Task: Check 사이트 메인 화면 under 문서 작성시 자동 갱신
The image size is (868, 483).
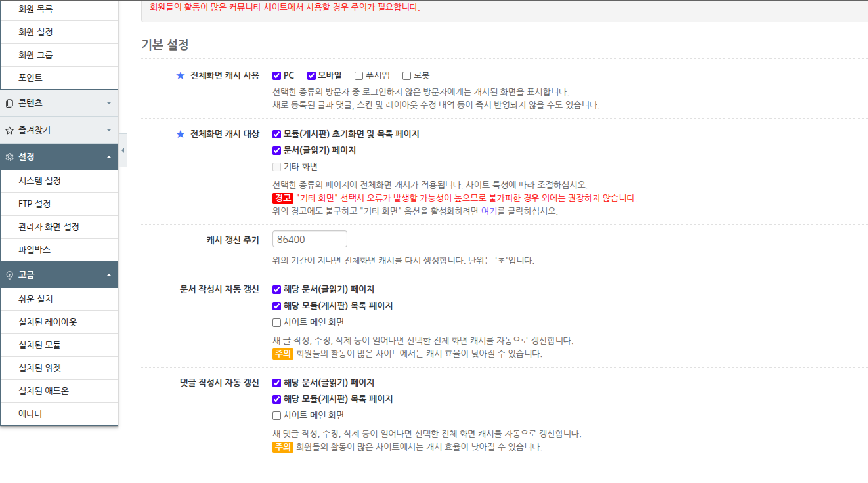Action: coord(276,322)
